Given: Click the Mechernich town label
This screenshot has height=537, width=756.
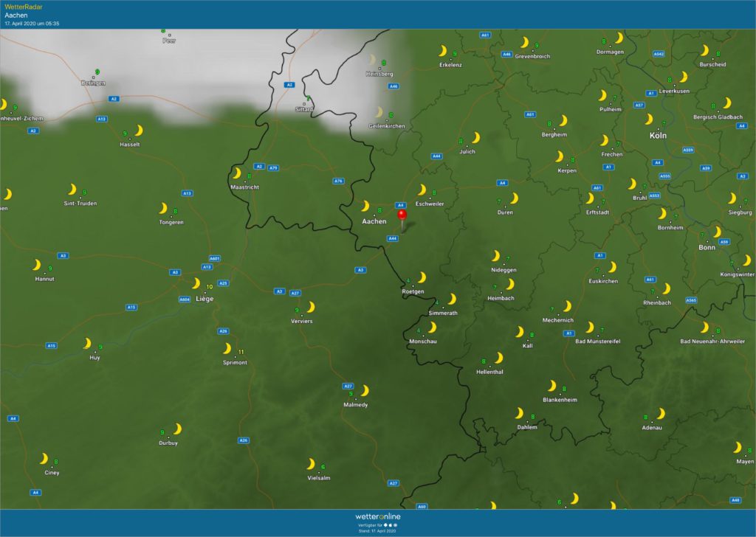Looking at the screenshot, I should coord(558,320).
